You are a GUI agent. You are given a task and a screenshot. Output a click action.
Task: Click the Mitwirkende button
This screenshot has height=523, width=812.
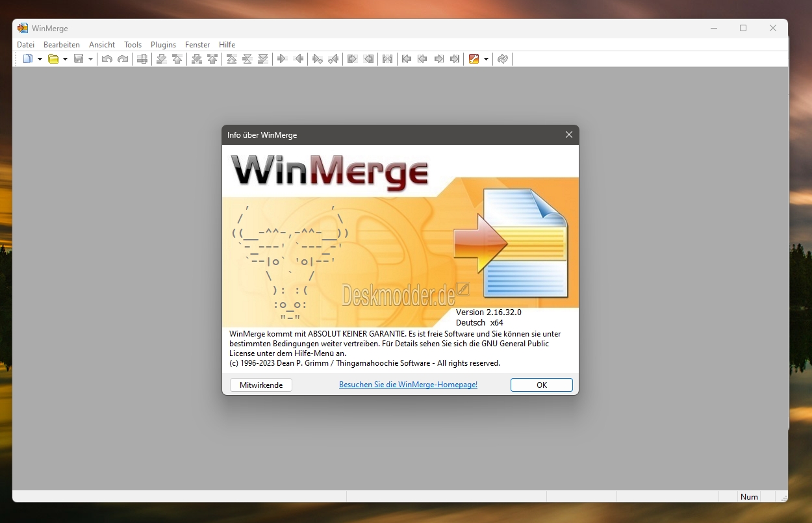coord(261,385)
